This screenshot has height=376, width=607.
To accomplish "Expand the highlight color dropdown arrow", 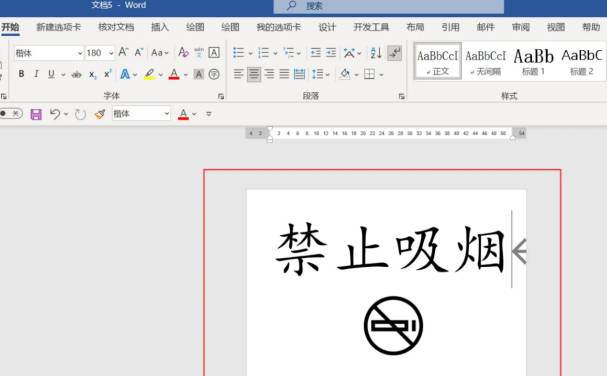I will click(161, 74).
